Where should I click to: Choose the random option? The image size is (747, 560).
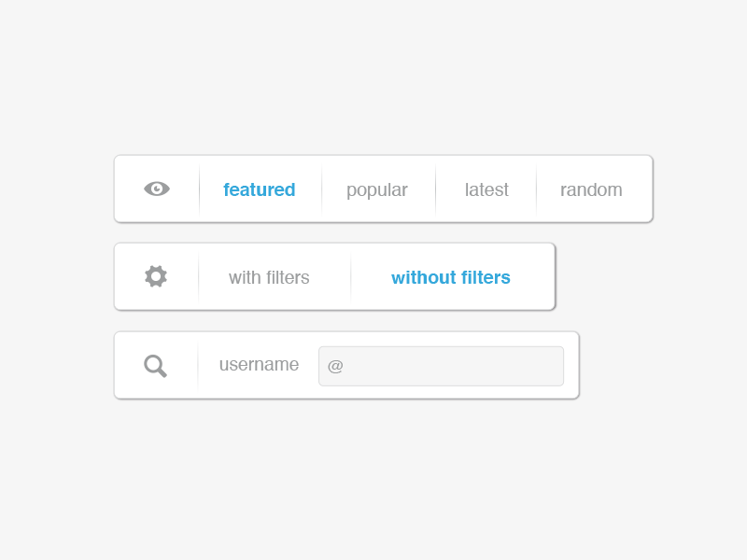[x=591, y=189]
